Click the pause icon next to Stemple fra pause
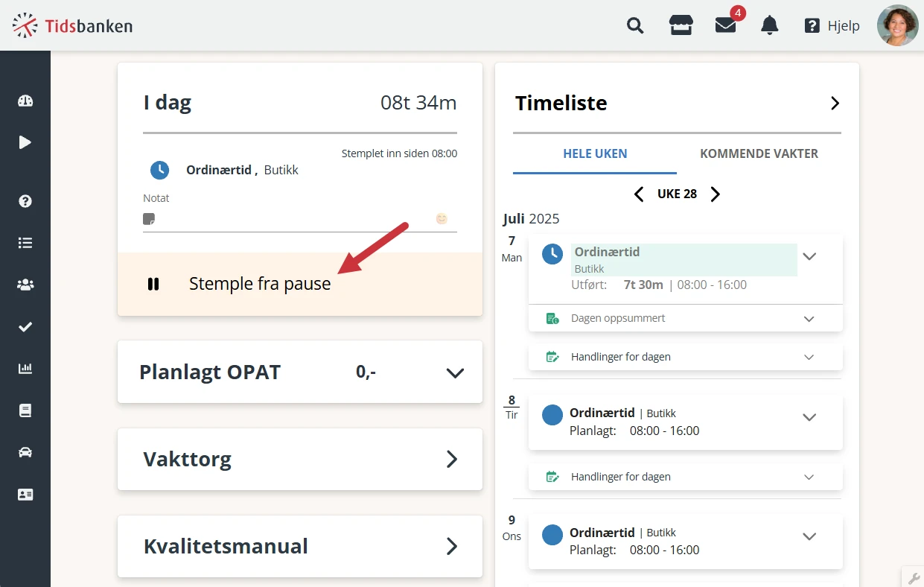The height and width of the screenshot is (587, 924). (153, 284)
